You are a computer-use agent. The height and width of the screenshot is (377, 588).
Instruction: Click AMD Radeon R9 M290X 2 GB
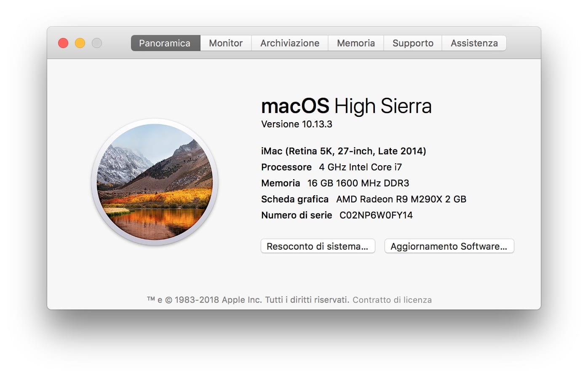pyautogui.click(x=401, y=199)
